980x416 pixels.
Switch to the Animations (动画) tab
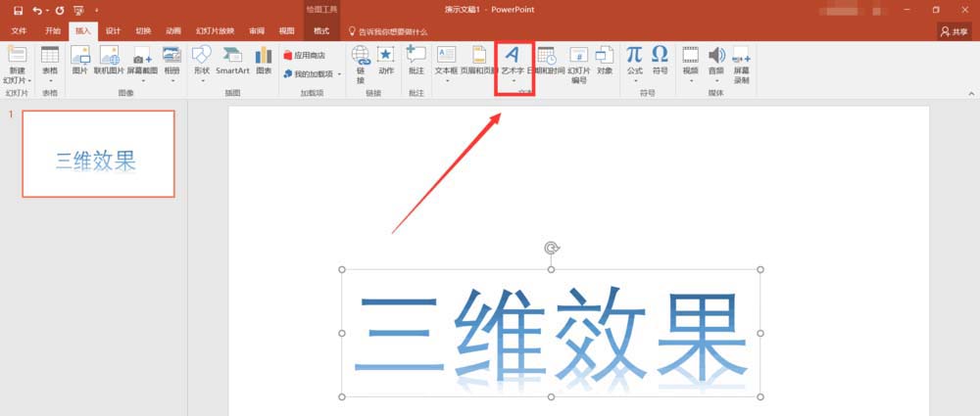coord(173,30)
